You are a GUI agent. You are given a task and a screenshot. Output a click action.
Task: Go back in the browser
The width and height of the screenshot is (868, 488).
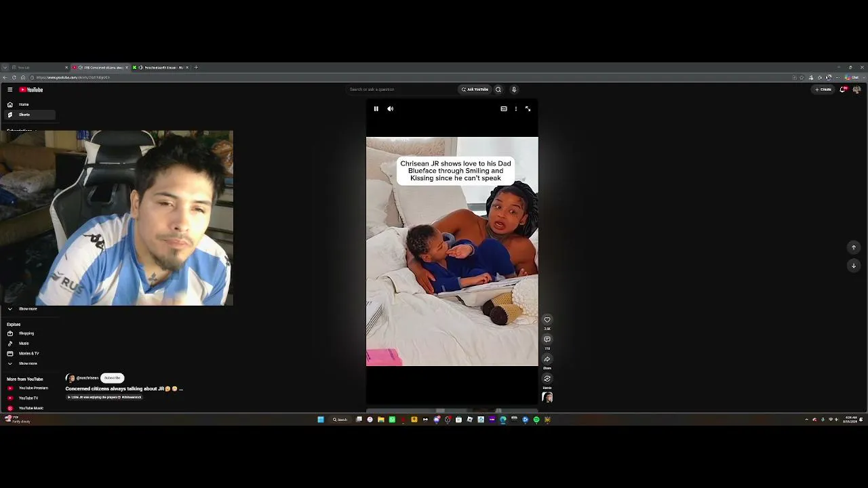point(5,77)
